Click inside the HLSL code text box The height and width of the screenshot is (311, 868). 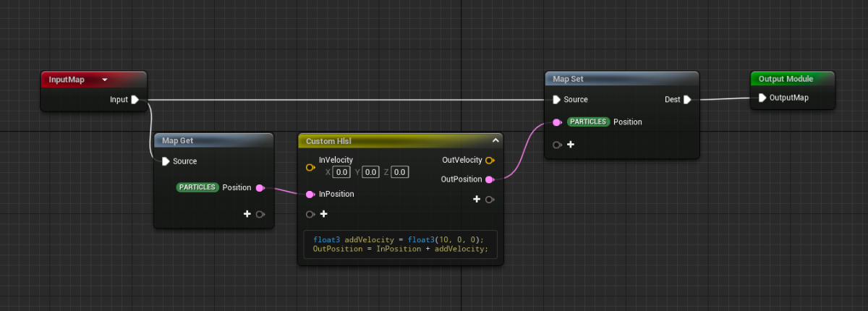400,244
